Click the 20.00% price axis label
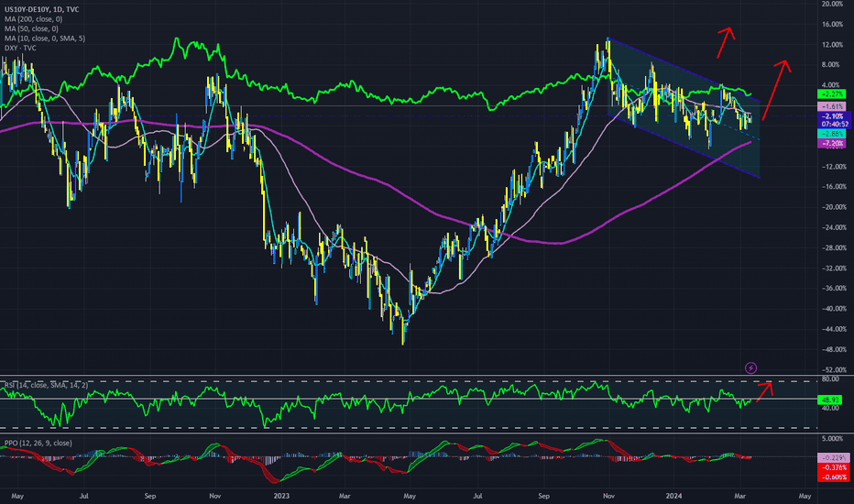The image size is (854, 504). coord(832,4)
